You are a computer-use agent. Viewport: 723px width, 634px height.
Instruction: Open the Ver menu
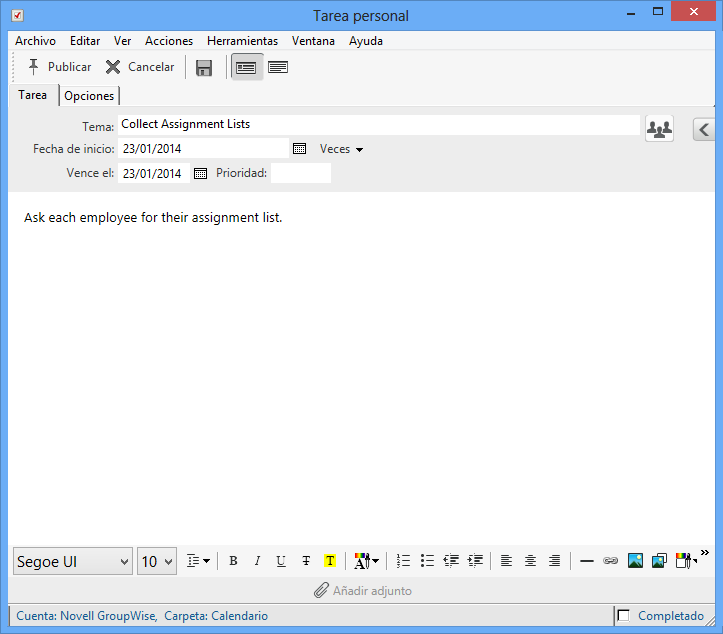(x=123, y=41)
